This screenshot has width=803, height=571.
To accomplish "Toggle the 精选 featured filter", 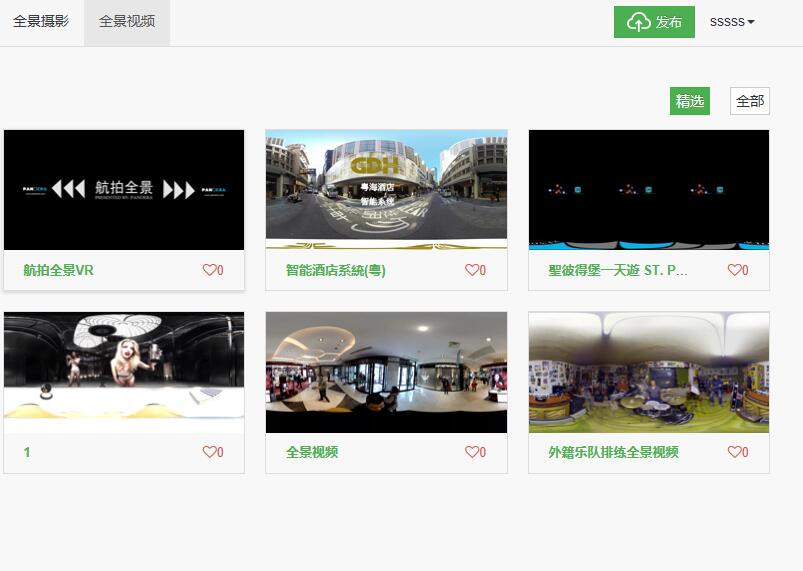I will coord(690,101).
